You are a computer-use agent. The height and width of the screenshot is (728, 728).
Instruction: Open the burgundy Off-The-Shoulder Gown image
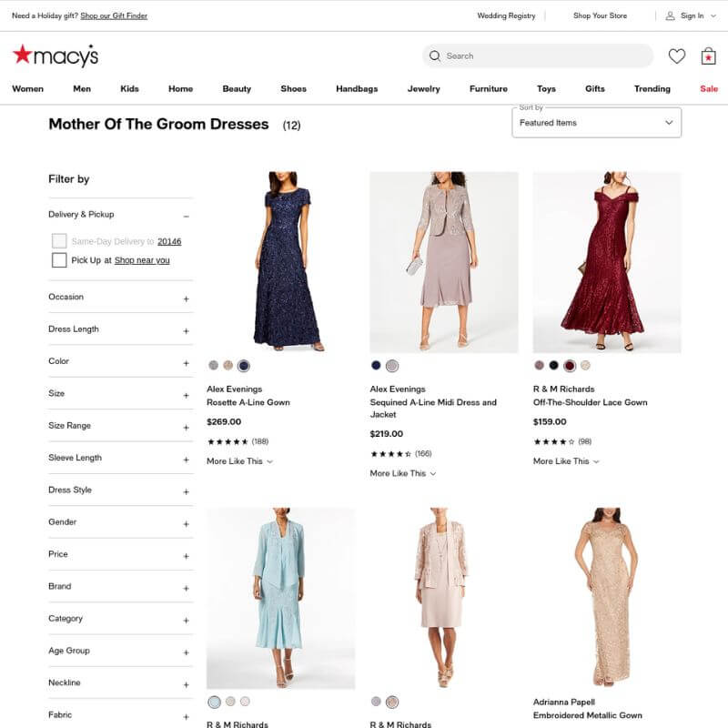coord(607,262)
